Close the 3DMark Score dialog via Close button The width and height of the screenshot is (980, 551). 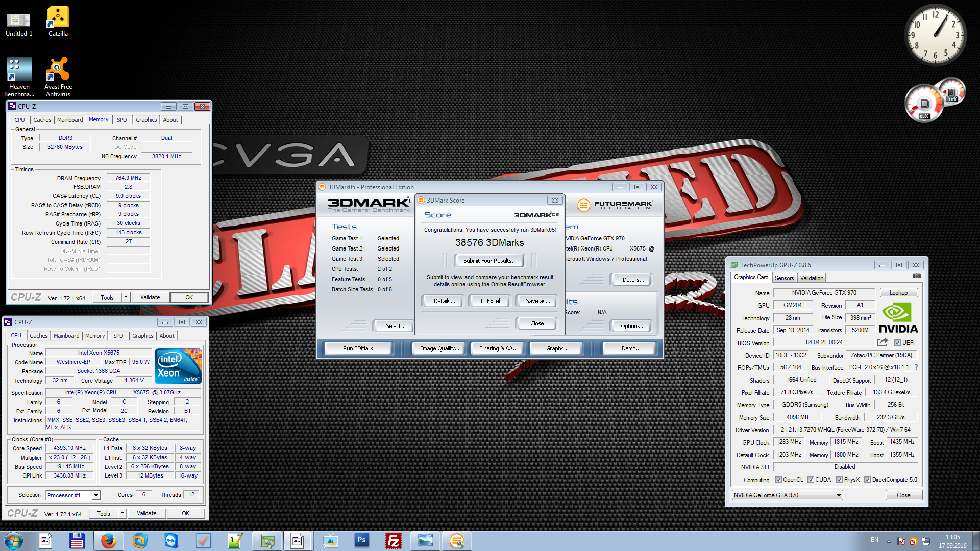pyautogui.click(x=537, y=323)
